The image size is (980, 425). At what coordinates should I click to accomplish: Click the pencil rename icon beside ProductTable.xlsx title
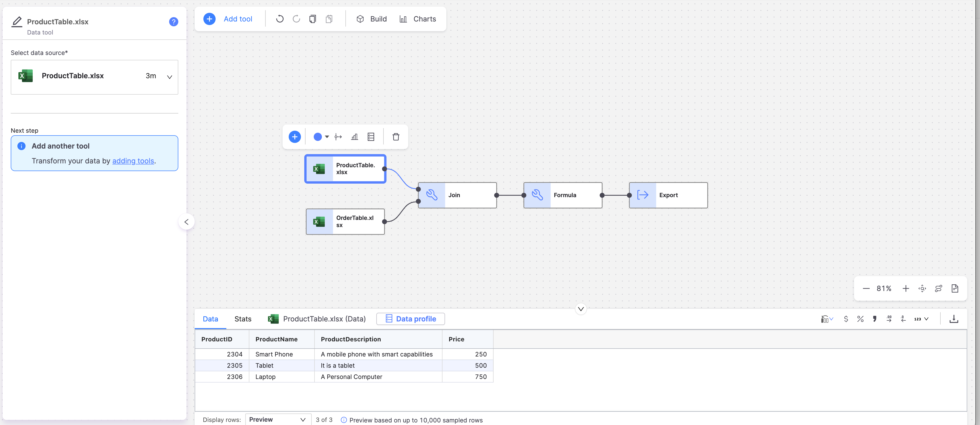pos(17,22)
